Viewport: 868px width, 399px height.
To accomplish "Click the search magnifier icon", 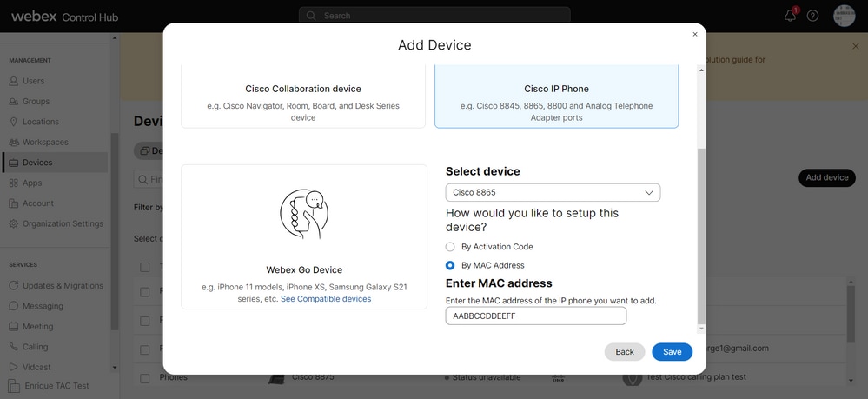I will pos(311,16).
